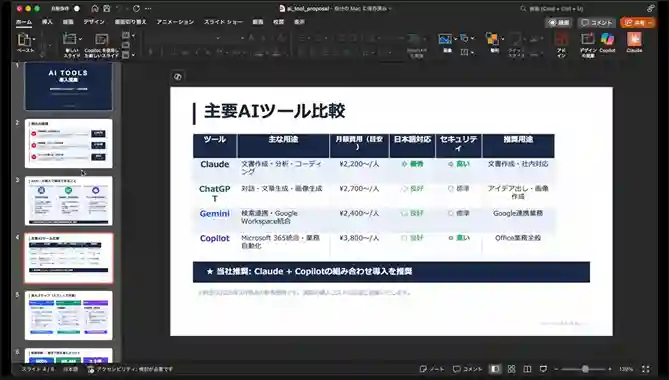
Task: Switch to the アニメーション tab
Action: pyautogui.click(x=175, y=22)
